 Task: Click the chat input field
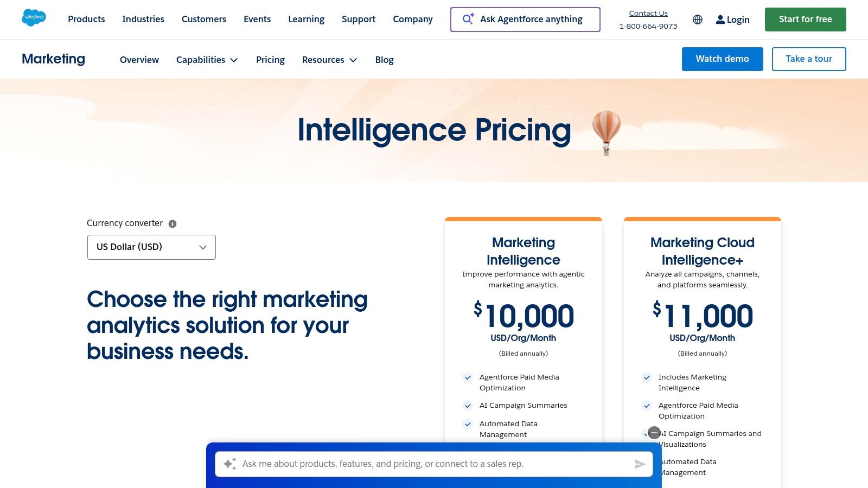point(434,464)
